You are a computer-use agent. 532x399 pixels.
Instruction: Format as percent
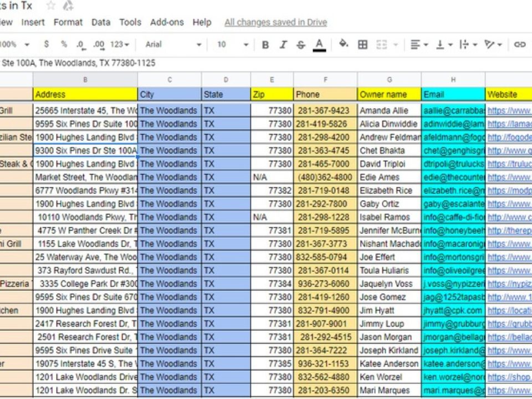pyautogui.click(x=64, y=44)
